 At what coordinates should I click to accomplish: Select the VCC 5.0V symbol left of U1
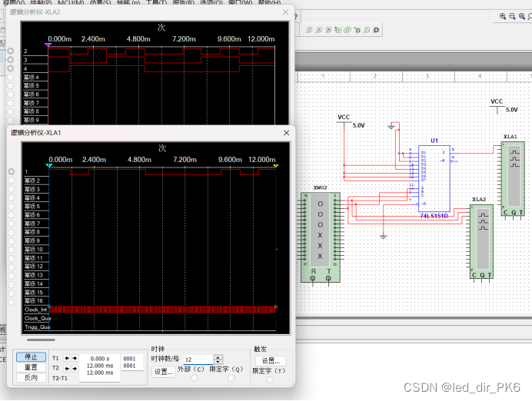(344, 121)
